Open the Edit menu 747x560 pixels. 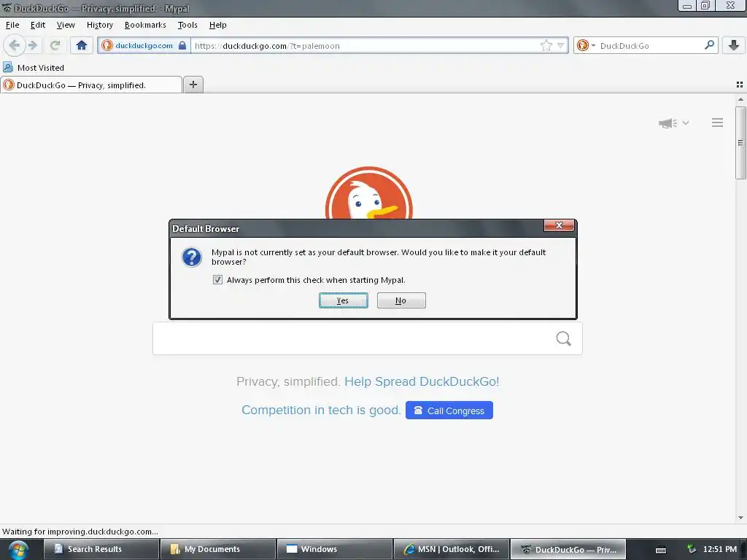pos(38,25)
